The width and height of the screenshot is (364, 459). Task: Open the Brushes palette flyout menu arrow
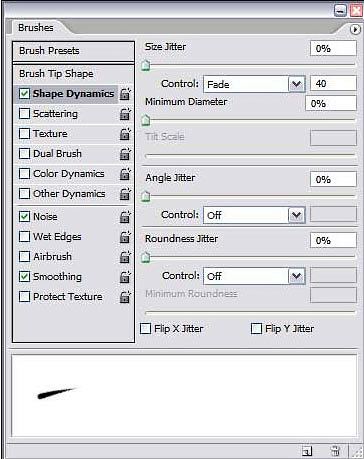[355, 30]
